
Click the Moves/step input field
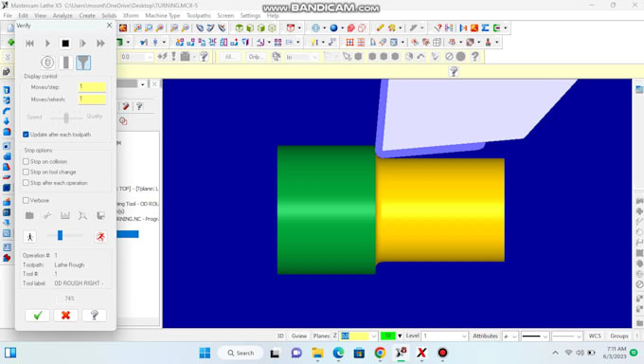(x=92, y=87)
